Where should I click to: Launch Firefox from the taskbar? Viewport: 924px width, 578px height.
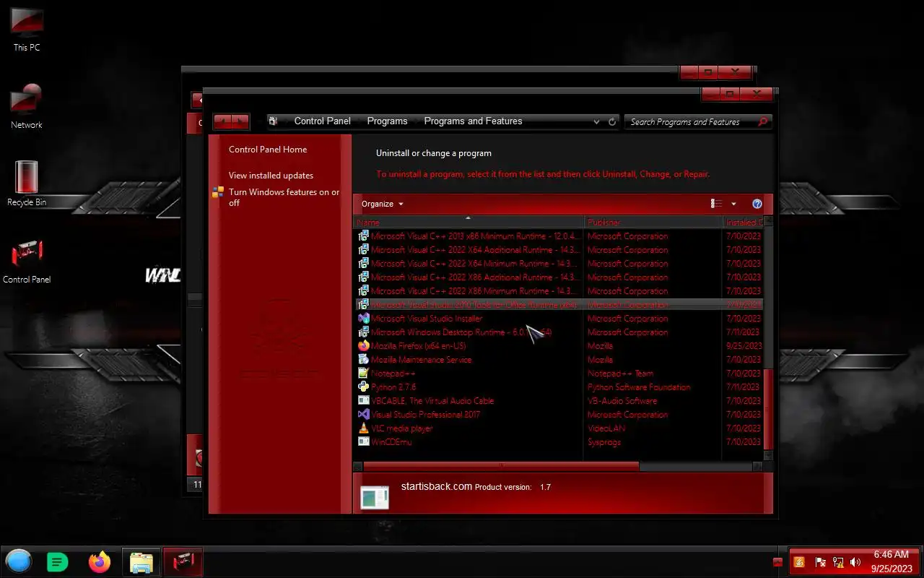(100, 561)
